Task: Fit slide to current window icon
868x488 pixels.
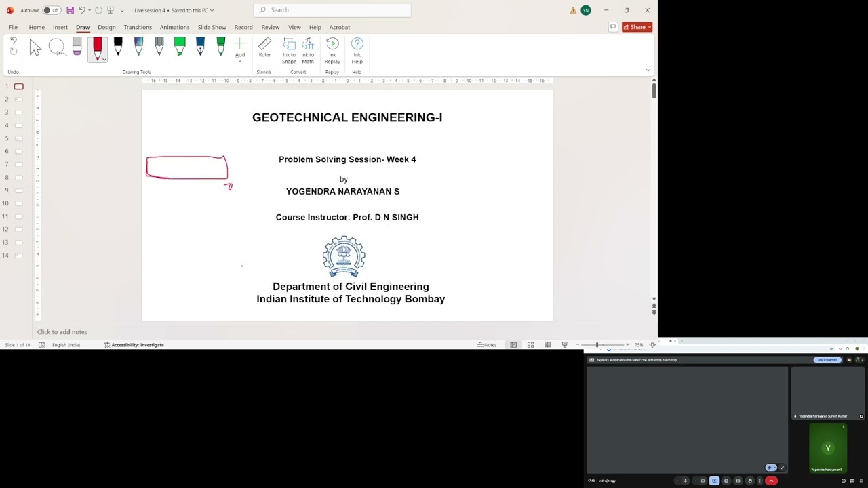Action: (652, 345)
